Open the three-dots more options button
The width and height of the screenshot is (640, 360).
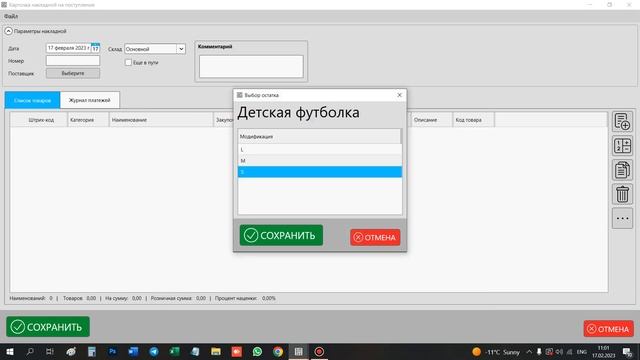click(622, 218)
